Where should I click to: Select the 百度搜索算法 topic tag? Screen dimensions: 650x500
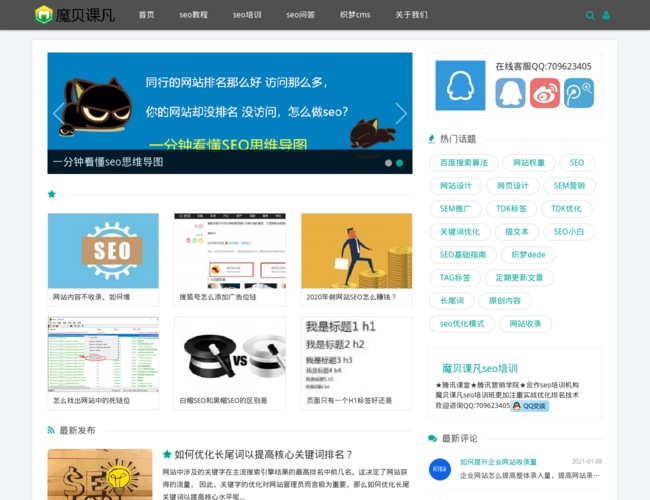[464, 162]
